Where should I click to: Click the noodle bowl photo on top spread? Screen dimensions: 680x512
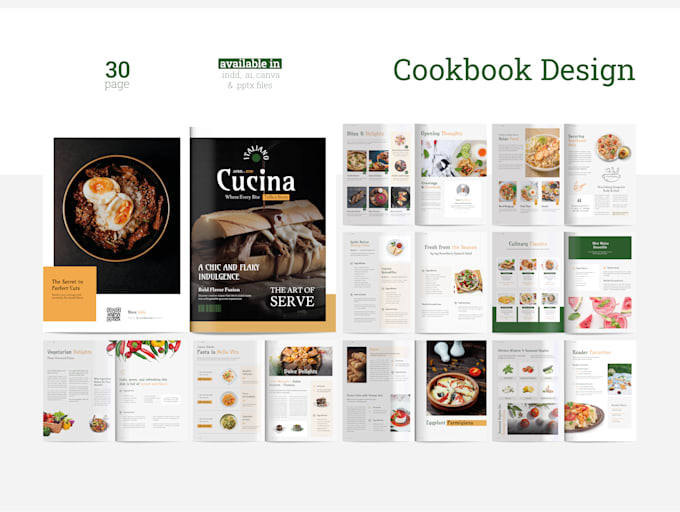tap(542, 153)
